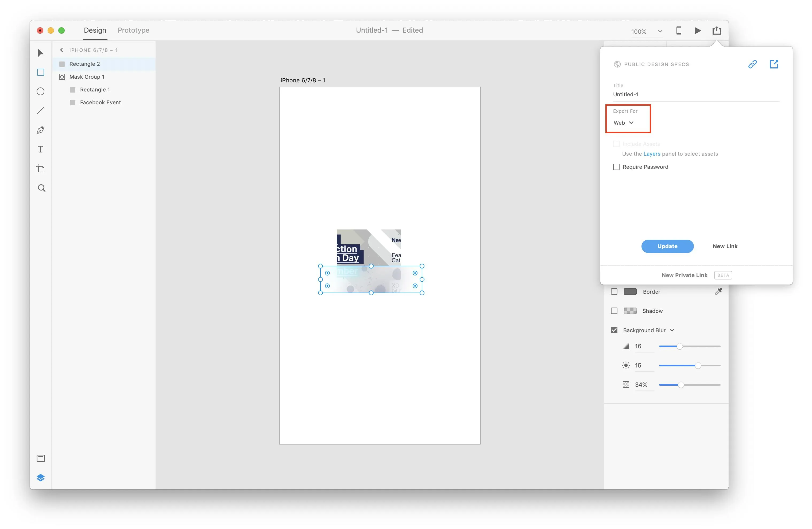Select the Ellipse tool
812x529 pixels.
41,91
